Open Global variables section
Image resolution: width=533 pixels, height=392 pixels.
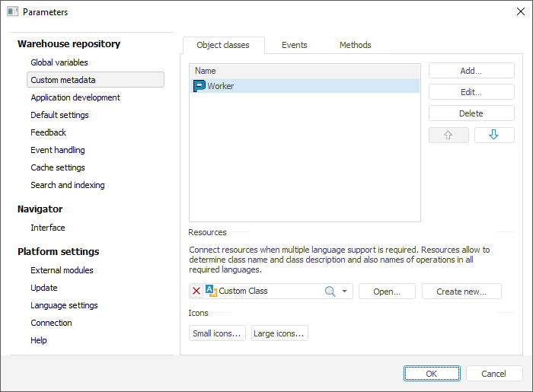pos(59,62)
